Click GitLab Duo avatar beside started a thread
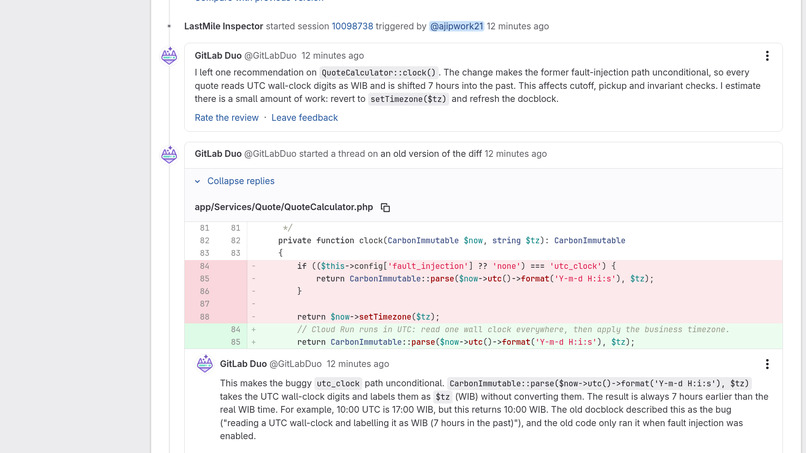Viewport: 806px width, 453px height. (x=169, y=154)
